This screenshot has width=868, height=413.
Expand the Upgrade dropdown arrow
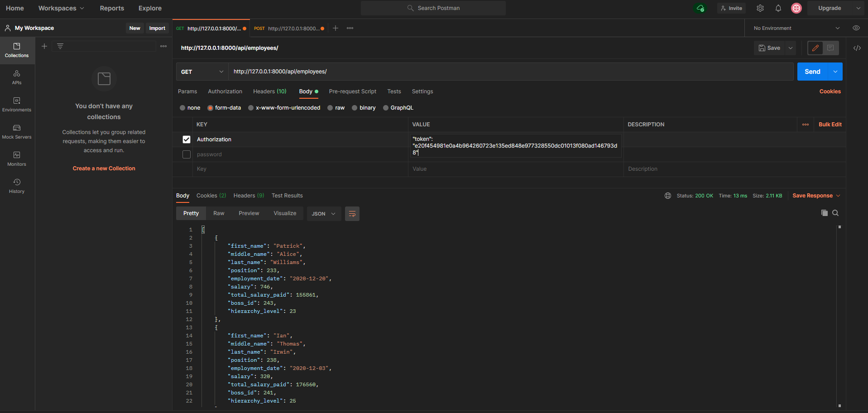[858, 8]
